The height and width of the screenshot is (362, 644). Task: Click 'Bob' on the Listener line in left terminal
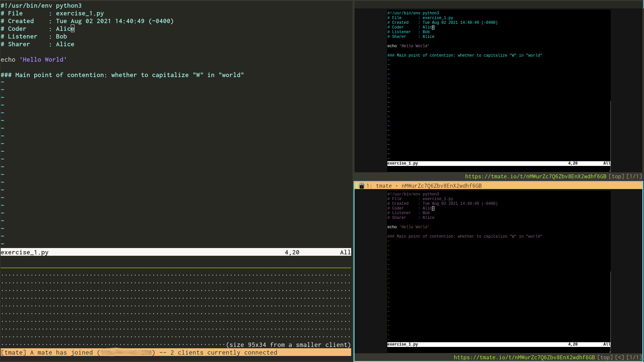tap(61, 37)
